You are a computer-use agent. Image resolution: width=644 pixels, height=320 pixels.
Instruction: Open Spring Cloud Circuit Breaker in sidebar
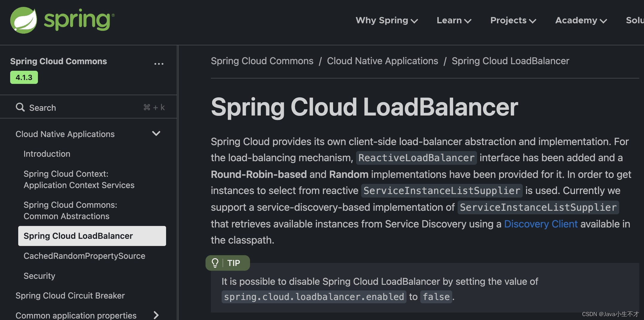tap(70, 296)
